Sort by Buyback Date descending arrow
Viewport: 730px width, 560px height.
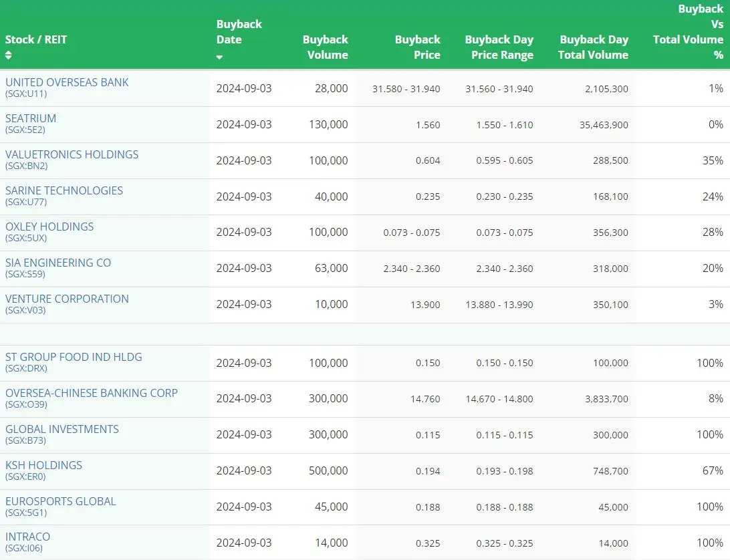[219, 57]
